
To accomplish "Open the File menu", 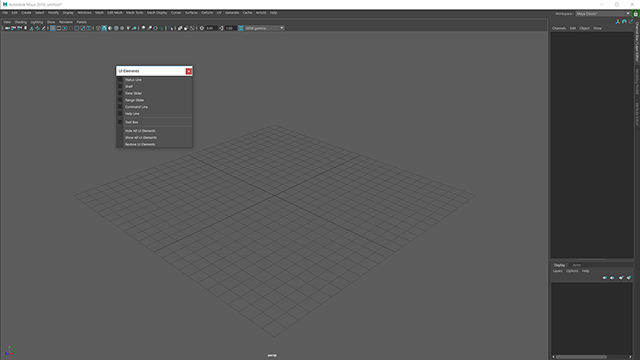I will (x=5, y=13).
